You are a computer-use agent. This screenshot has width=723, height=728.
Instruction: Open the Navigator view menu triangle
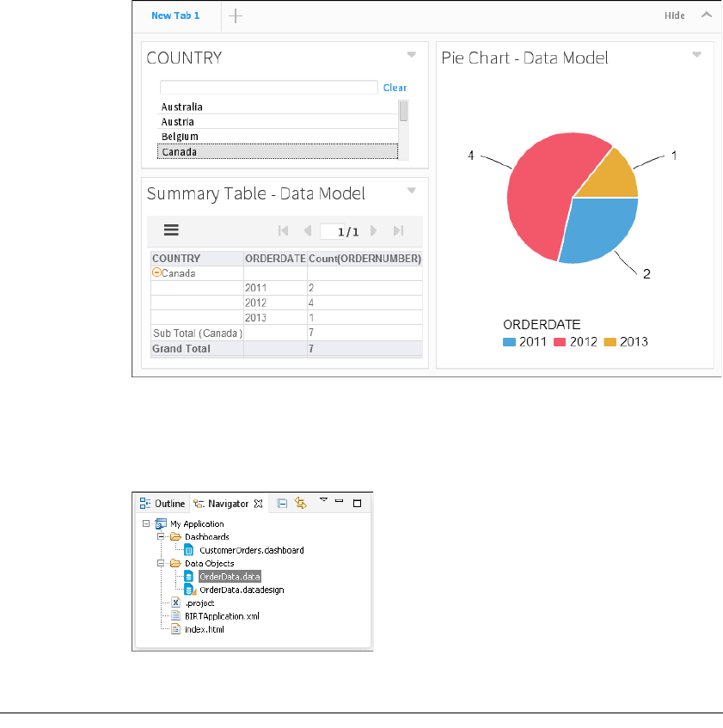click(323, 500)
